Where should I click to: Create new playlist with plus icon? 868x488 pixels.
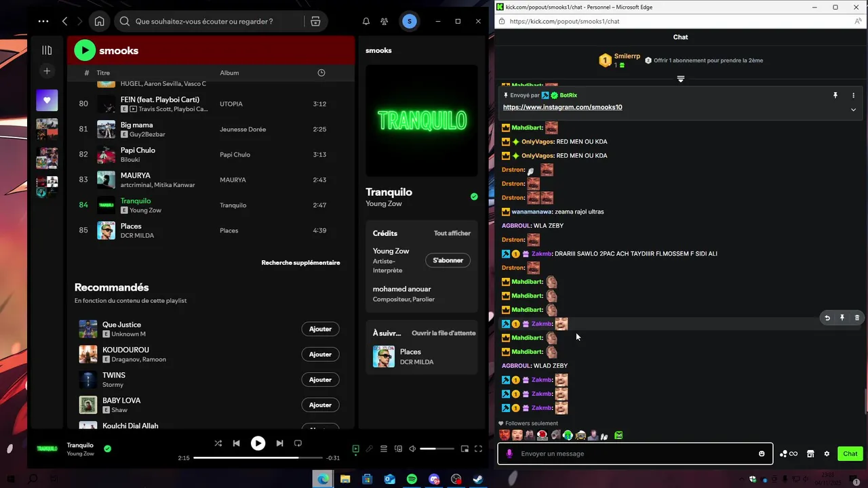click(x=47, y=71)
